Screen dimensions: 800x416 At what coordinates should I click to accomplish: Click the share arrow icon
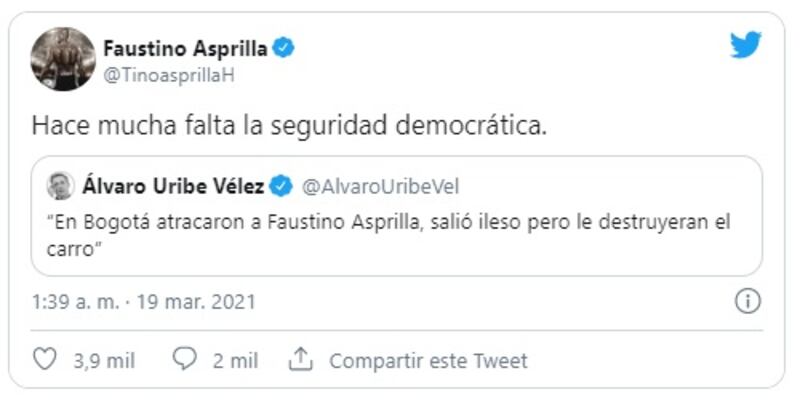301,359
